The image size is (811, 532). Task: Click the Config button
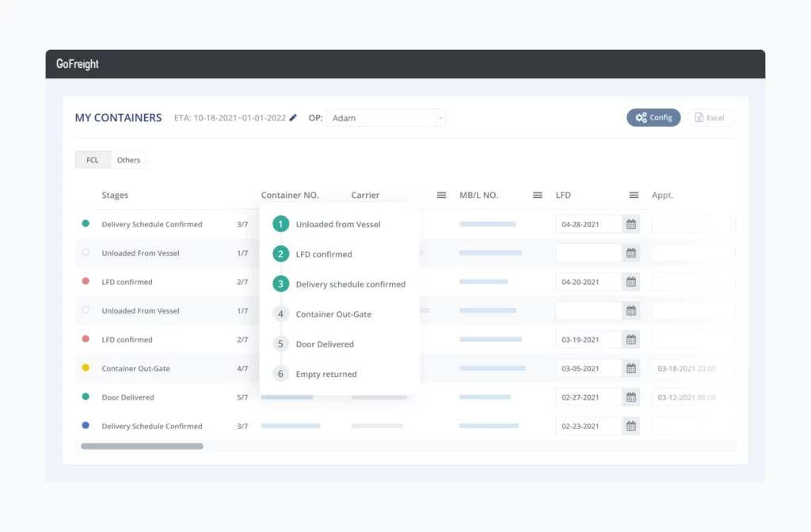[653, 118]
